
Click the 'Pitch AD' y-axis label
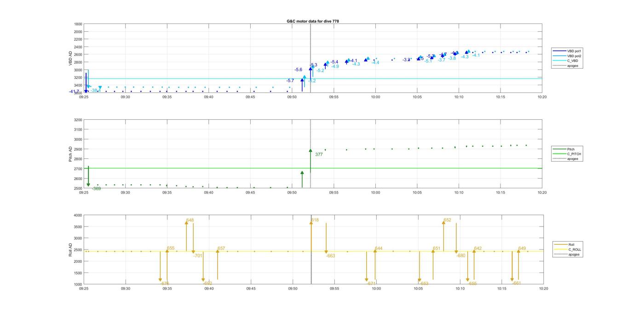click(x=70, y=154)
